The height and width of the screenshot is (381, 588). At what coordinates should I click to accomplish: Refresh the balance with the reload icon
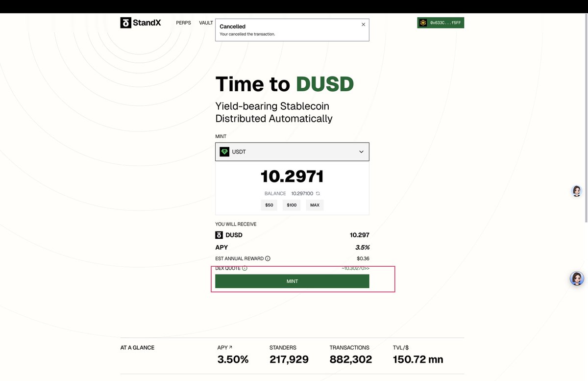coord(318,194)
